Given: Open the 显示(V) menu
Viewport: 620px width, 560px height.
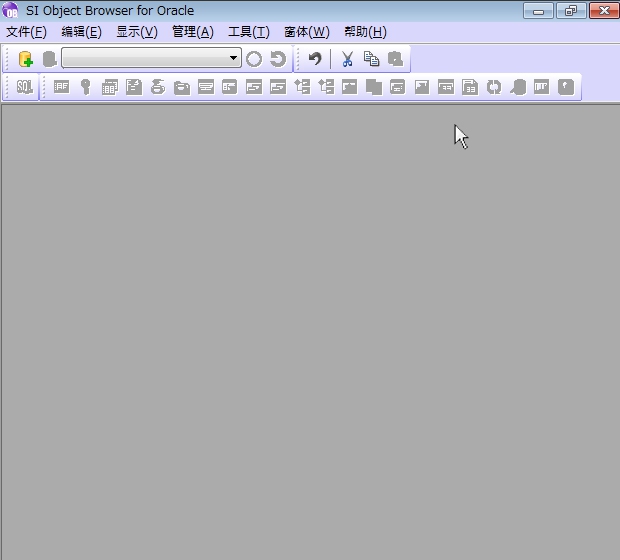Looking at the screenshot, I should click(137, 32).
